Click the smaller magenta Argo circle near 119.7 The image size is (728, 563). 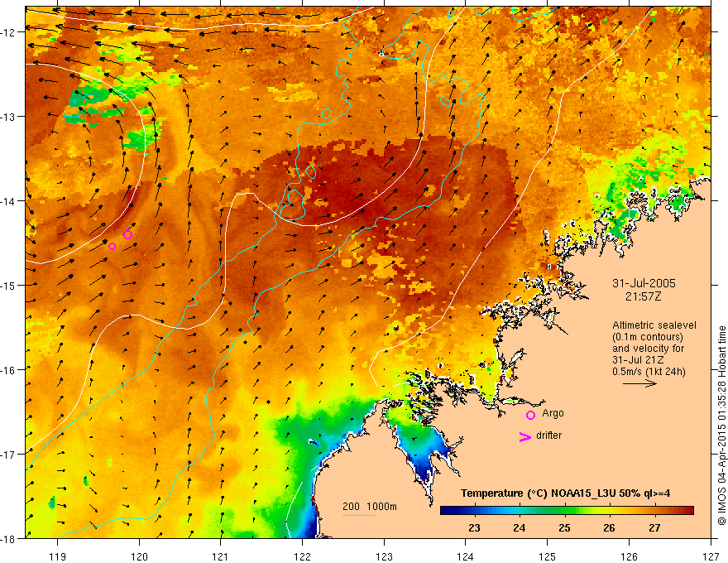[112, 246]
